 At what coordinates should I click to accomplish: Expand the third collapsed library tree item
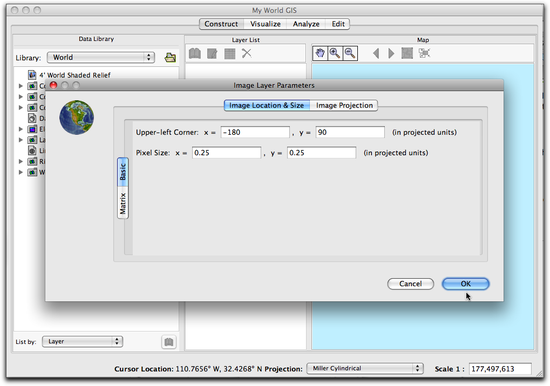[x=20, y=107]
